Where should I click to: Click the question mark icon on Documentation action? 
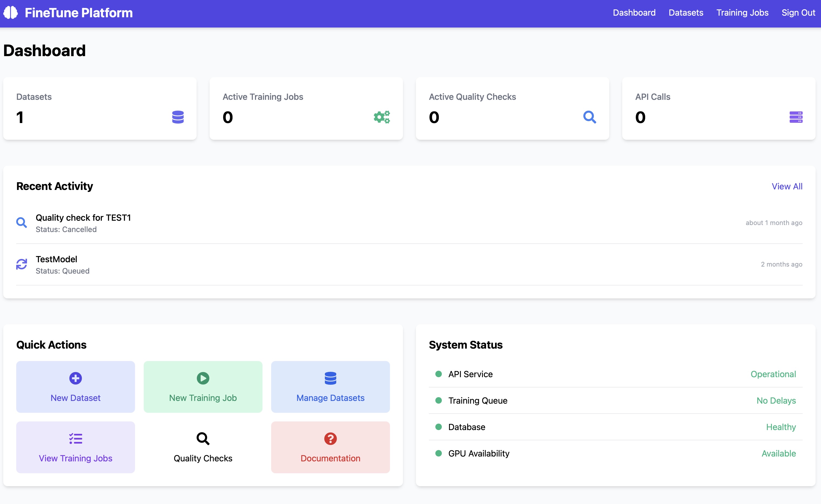(330, 439)
